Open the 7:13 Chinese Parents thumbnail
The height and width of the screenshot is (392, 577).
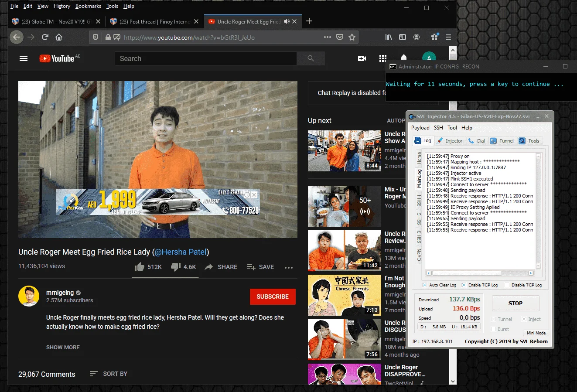(345, 295)
